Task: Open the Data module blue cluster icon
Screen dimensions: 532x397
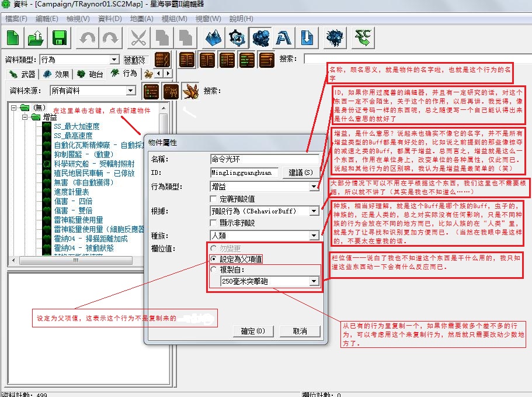Action: point(260,37)
